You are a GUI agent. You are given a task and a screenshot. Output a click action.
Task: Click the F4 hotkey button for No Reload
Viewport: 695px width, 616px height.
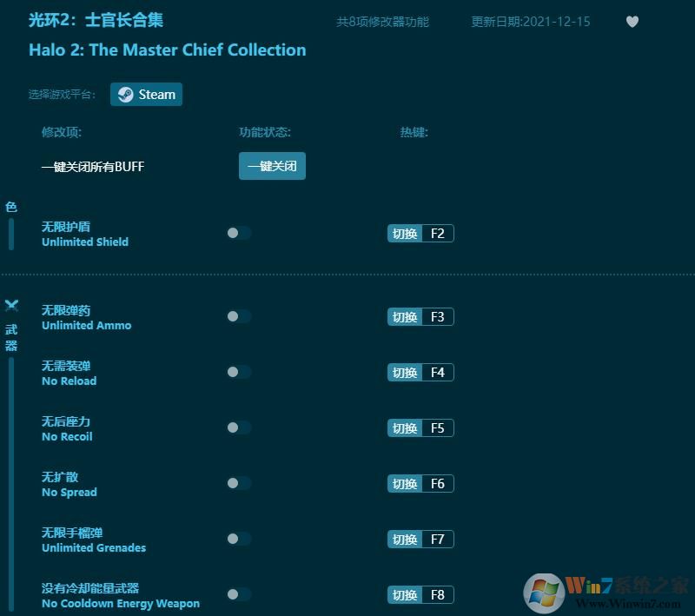[x=437, y=372]
